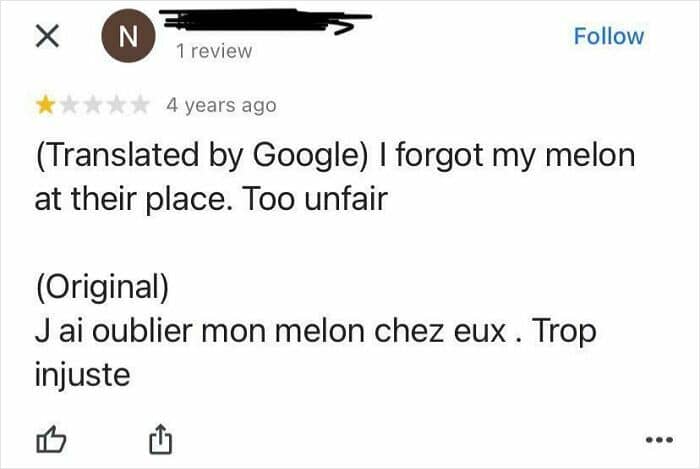Close the review with the X icon
700x469 pixels.
[x=45, y=37]
